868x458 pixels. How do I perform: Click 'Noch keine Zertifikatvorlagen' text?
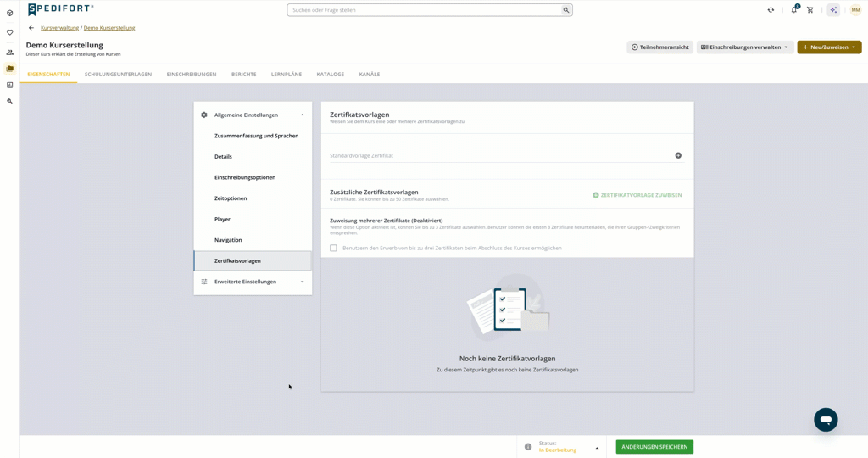(x=507, y=359)
